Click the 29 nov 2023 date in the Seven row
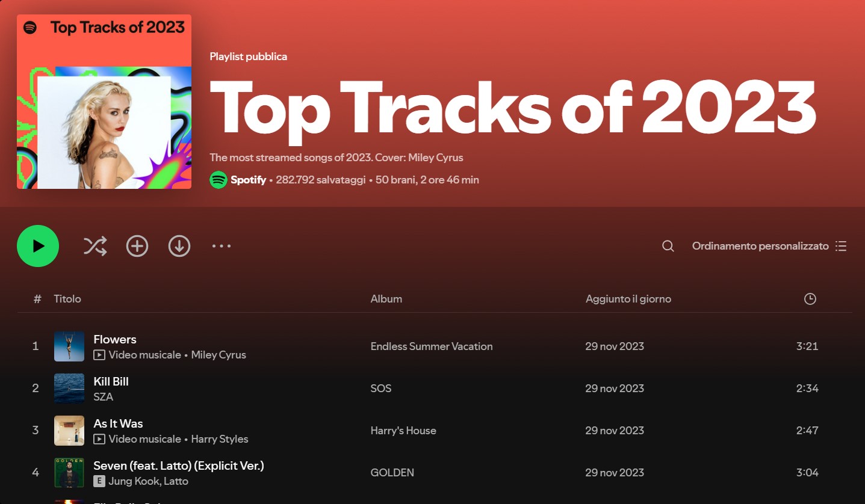The height and width of the screenshot is (504, 865). click(615, 473)
